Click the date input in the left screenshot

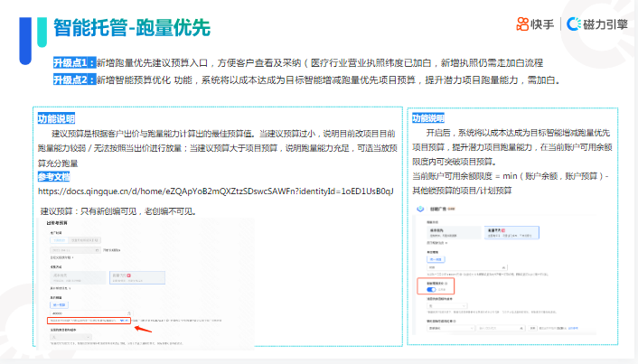(x=75, y=250)
